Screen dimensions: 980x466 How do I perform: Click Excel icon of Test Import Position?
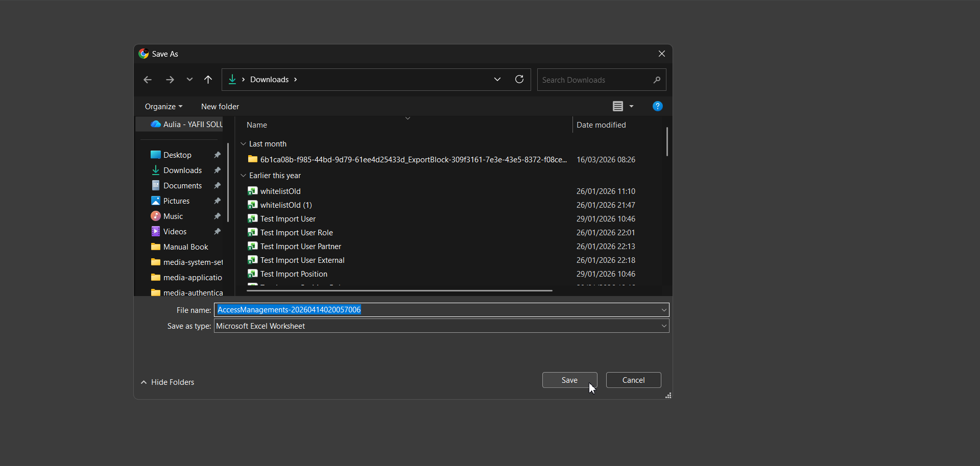pos(252,274)
